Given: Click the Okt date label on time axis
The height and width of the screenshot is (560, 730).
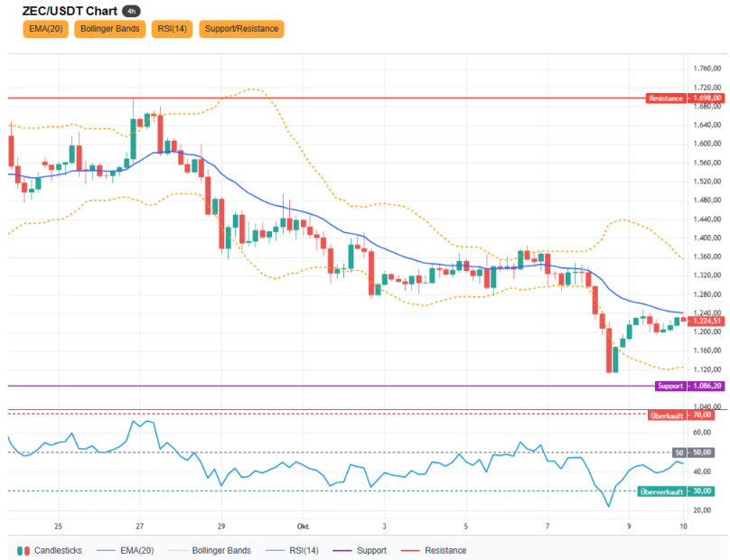Looking at the screenshot, I should coord(303,527).
